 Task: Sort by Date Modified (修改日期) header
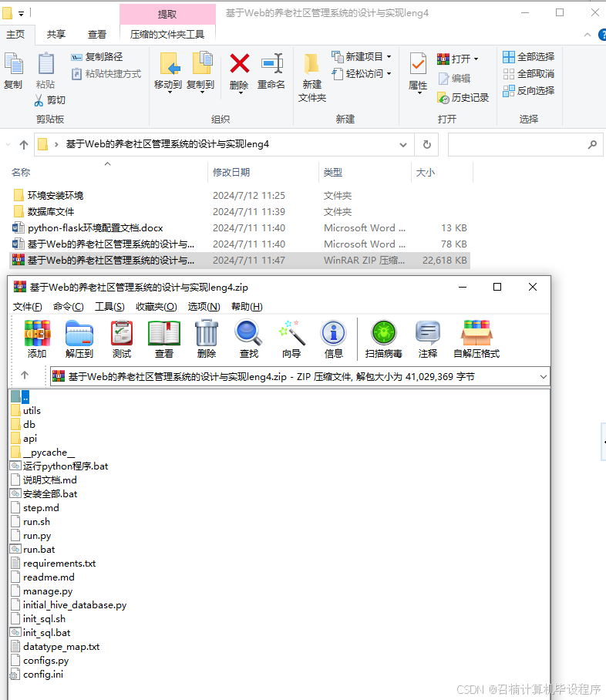[x=264, y=173]
